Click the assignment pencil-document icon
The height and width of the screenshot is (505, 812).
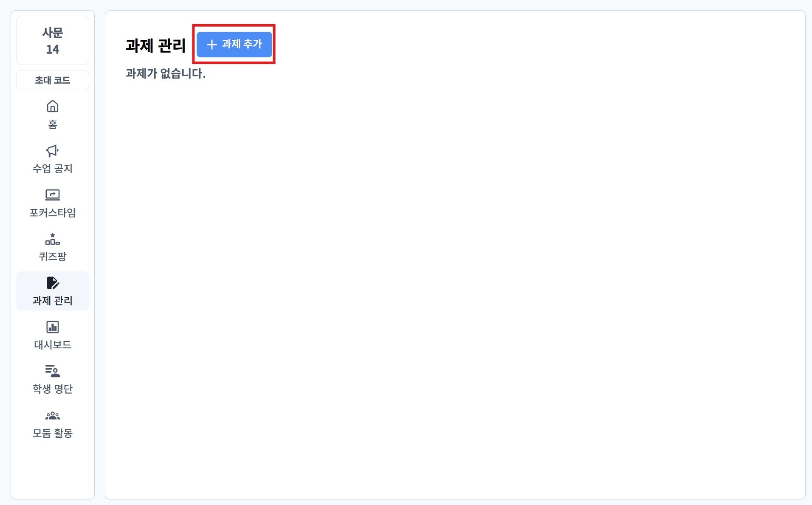(x=53, y=283)
